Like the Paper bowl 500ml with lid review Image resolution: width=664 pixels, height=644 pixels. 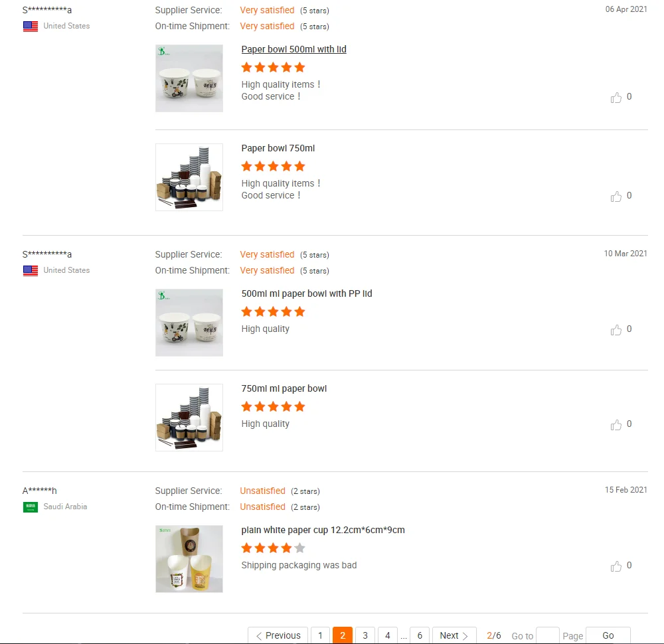(x=616, y=98)
